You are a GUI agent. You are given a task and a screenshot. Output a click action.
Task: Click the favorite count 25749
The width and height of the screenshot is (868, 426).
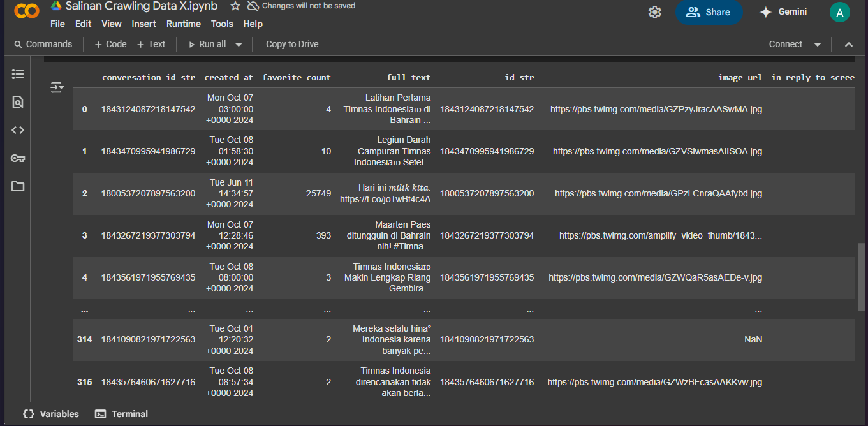point(318,193)
